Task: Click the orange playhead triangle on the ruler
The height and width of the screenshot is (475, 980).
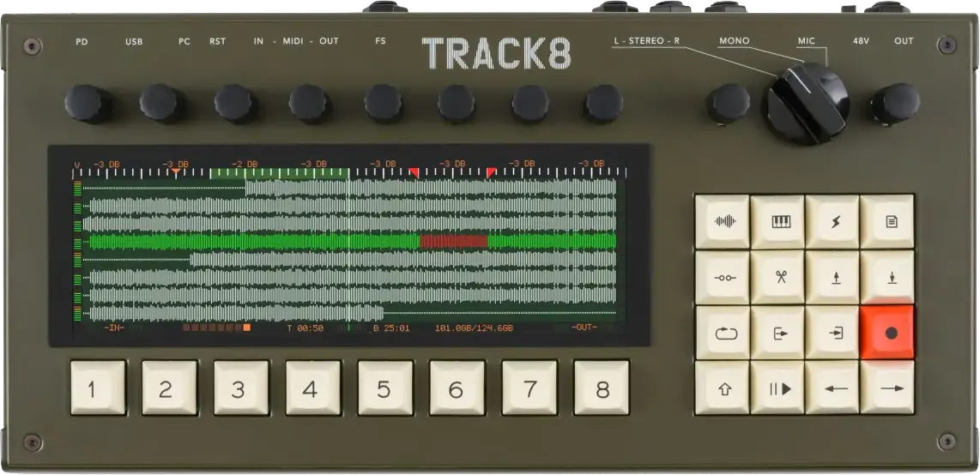Action: tap(176, 171)
